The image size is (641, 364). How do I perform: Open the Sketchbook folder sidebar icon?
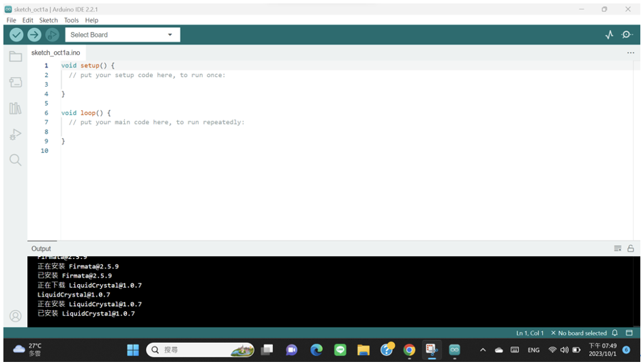click(16, 57)
